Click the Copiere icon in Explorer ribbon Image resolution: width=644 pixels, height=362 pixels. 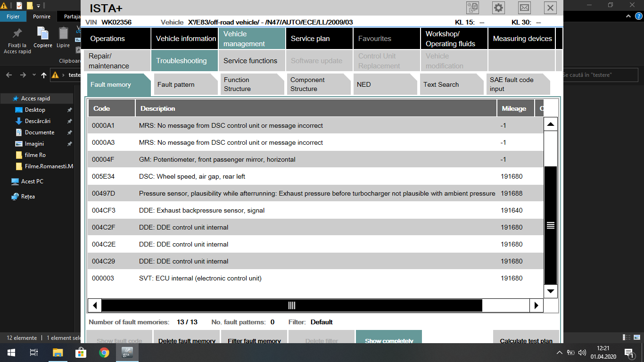click(x=43, y=33)
